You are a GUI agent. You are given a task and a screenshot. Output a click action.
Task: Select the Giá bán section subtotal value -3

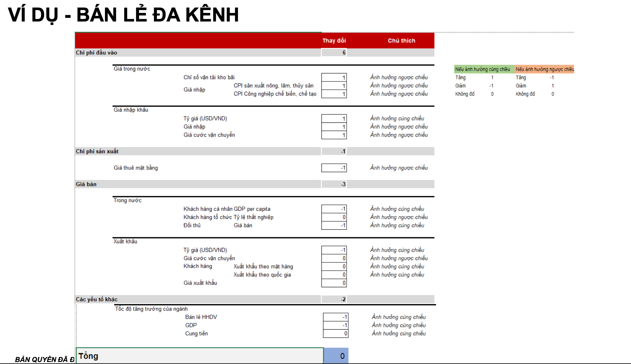(x=334, y=184)
